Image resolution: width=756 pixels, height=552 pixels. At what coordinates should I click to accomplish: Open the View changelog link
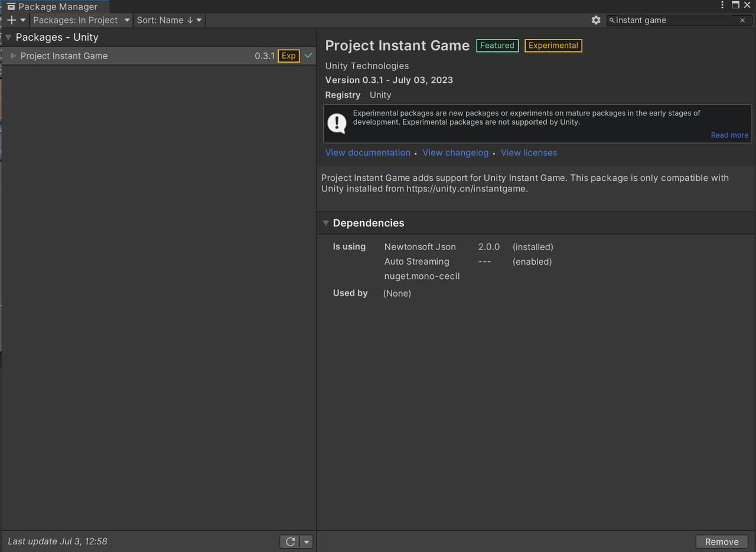pos(455,152)
